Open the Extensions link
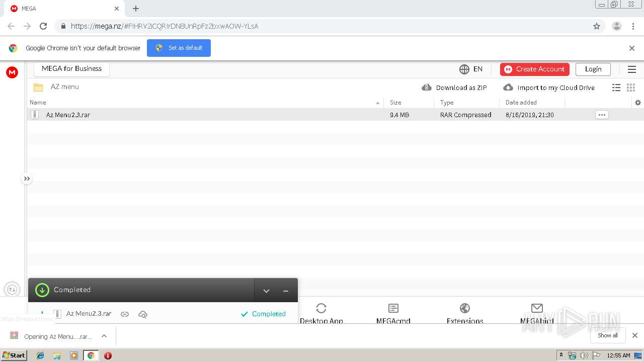The height and width of the screenshot is (362, 644). pyautogui.click(x=465, y=314)
